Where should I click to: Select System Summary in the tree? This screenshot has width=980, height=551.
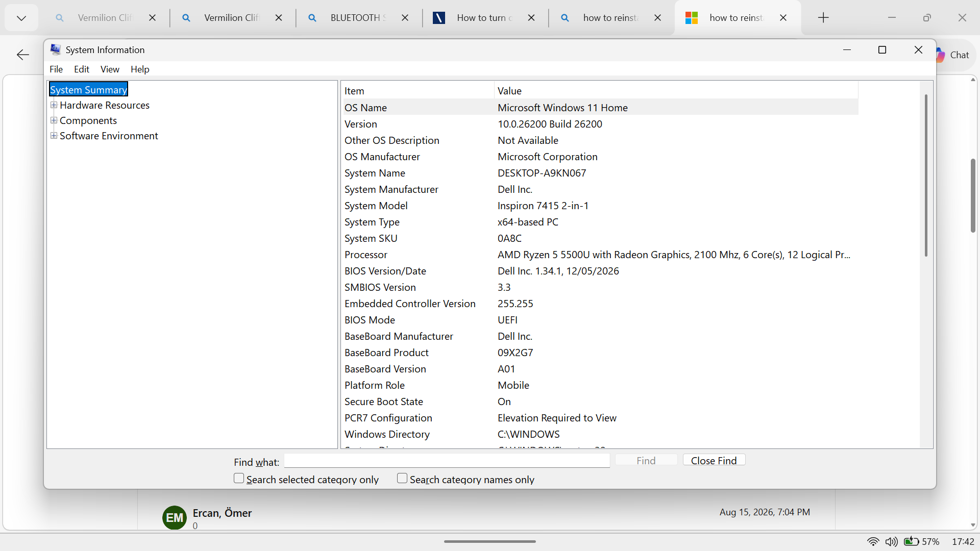(x=88, y=90)
